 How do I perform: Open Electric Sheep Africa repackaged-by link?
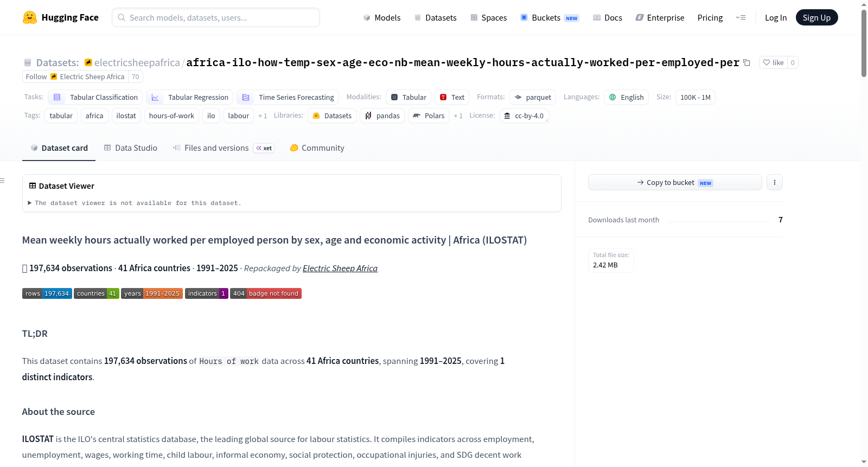tap(340, 268)
